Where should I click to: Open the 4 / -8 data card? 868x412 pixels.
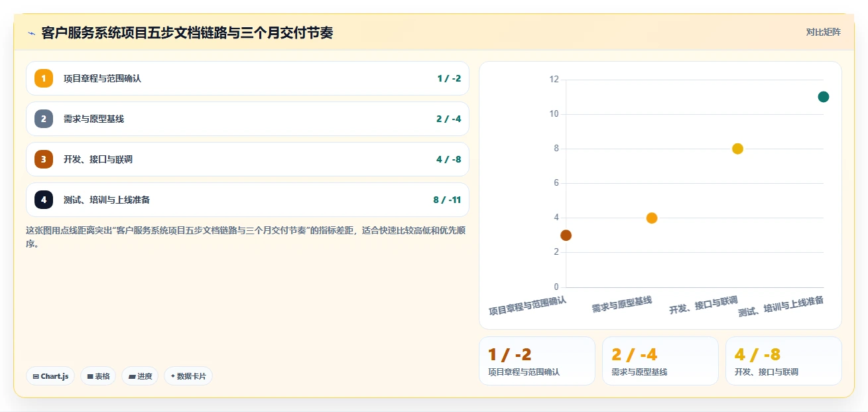784,361
